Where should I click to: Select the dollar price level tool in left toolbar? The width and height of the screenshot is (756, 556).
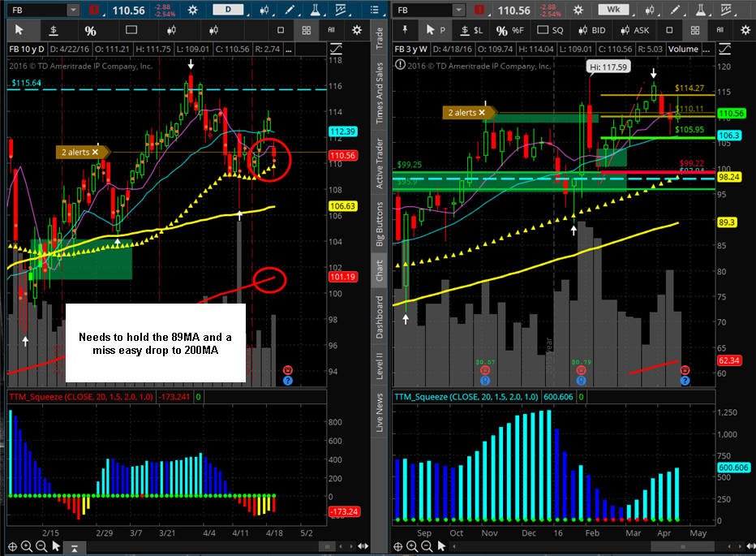(x=54, y=30)
